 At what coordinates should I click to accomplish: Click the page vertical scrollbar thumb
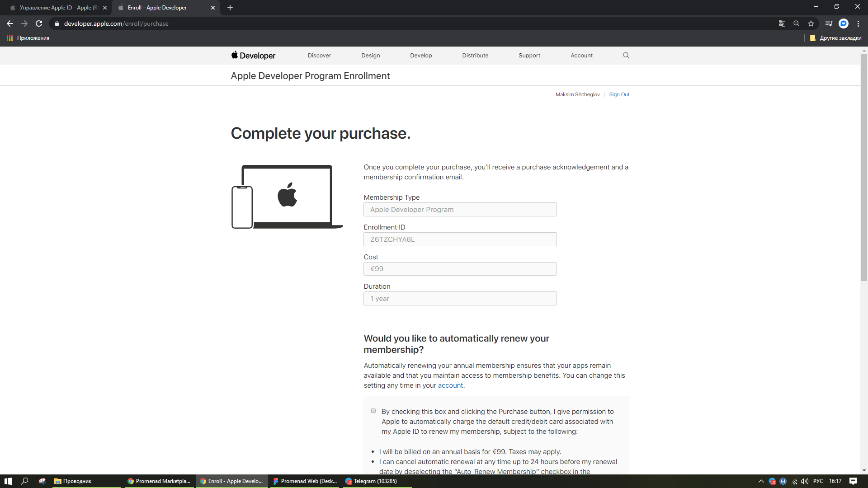pos(864,167)
